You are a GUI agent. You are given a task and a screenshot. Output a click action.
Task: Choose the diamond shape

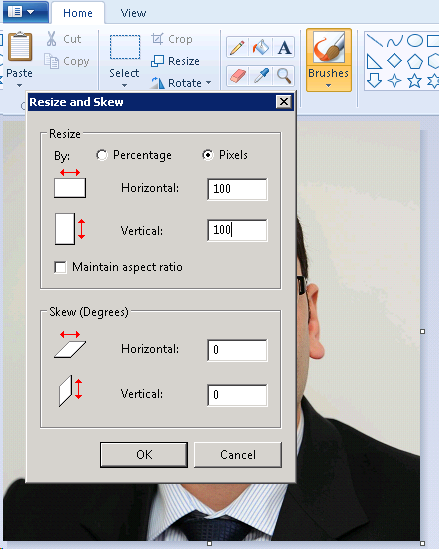pyautogui.click(x=395, y=61)
